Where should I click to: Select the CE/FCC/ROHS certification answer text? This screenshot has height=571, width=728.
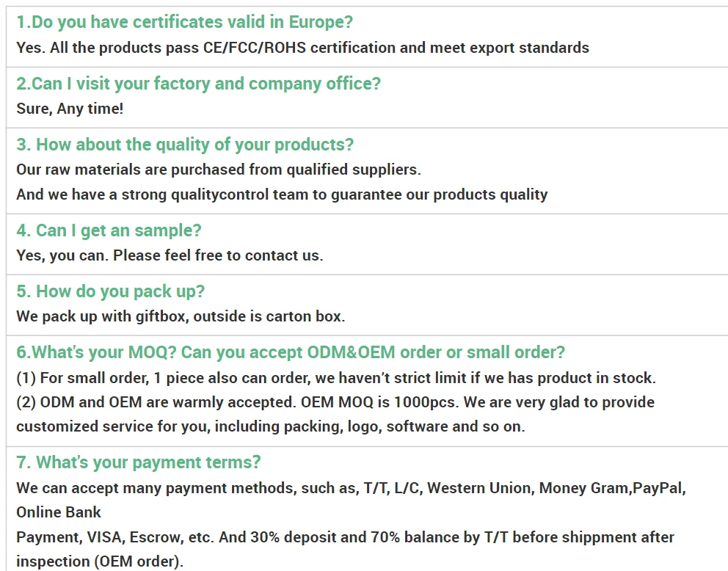click(x=302, y=48)
